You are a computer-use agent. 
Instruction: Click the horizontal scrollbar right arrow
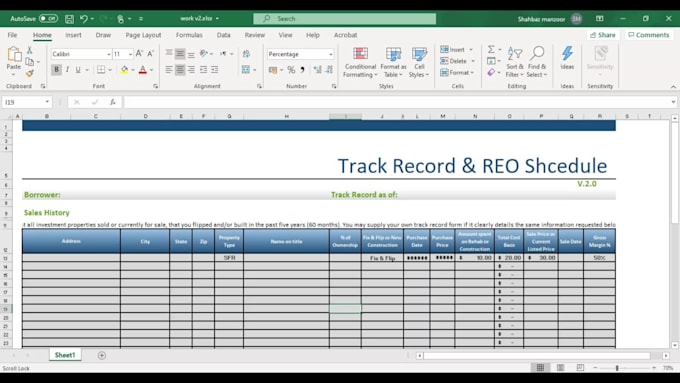(666, 356)
